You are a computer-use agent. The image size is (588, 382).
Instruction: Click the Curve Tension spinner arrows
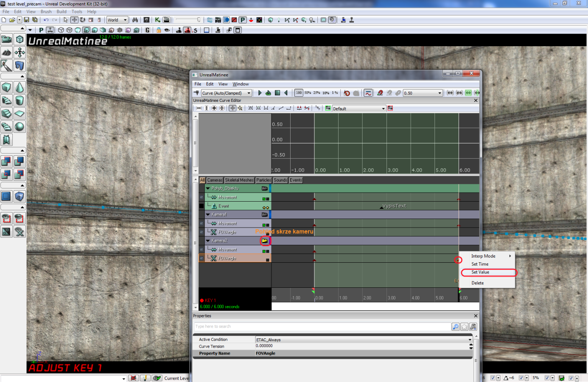[471, 346]
